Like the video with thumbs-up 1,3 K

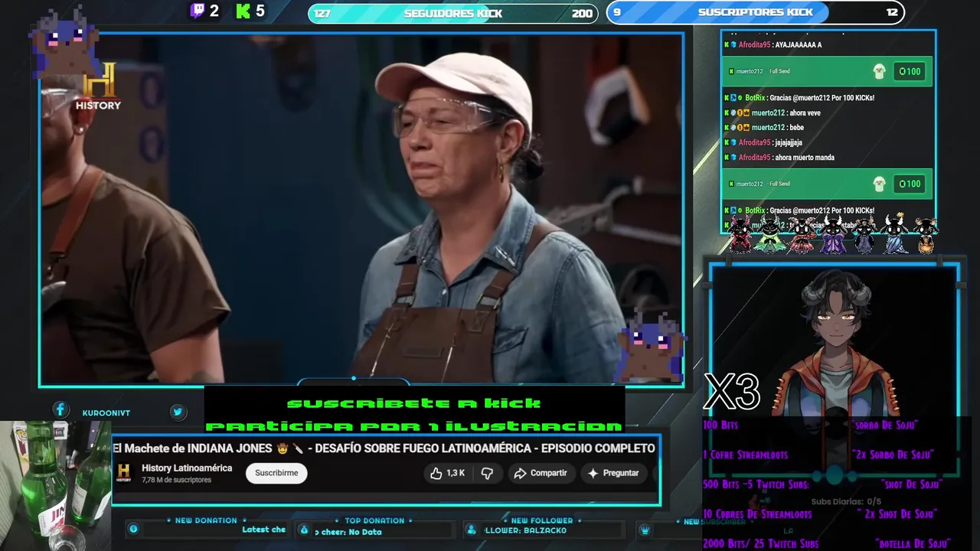coord(448,473)
